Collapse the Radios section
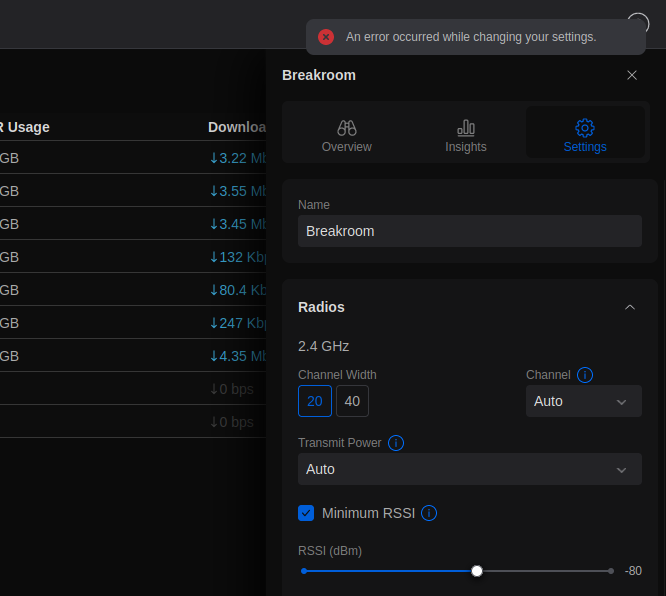This screenshot has height=596, width=666. tap(630, 307)
